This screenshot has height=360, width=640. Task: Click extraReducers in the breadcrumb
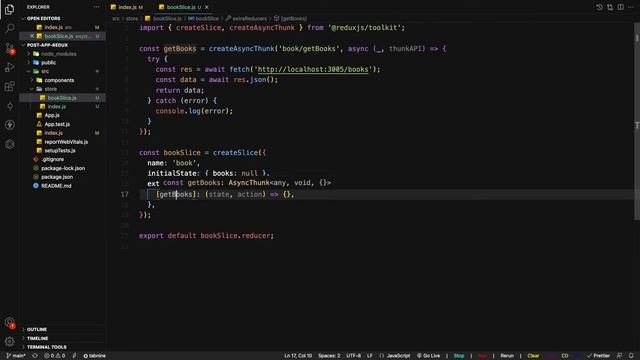[x=249, y=18]
